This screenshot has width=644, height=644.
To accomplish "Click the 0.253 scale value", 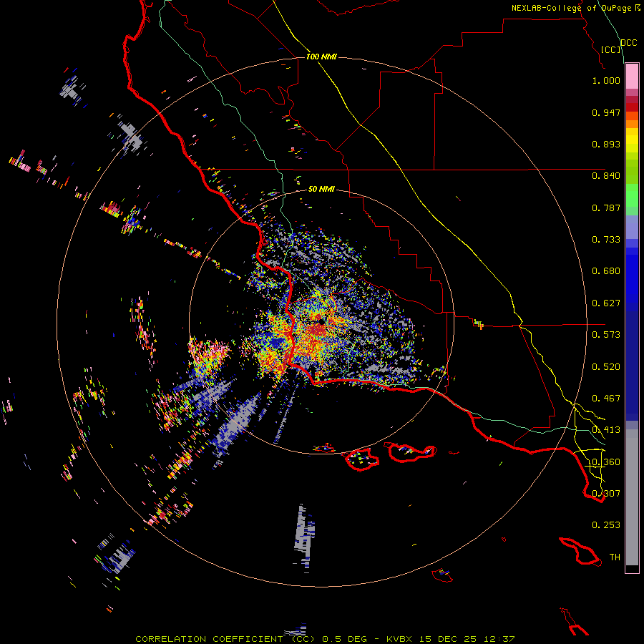I will pos(606,525).
